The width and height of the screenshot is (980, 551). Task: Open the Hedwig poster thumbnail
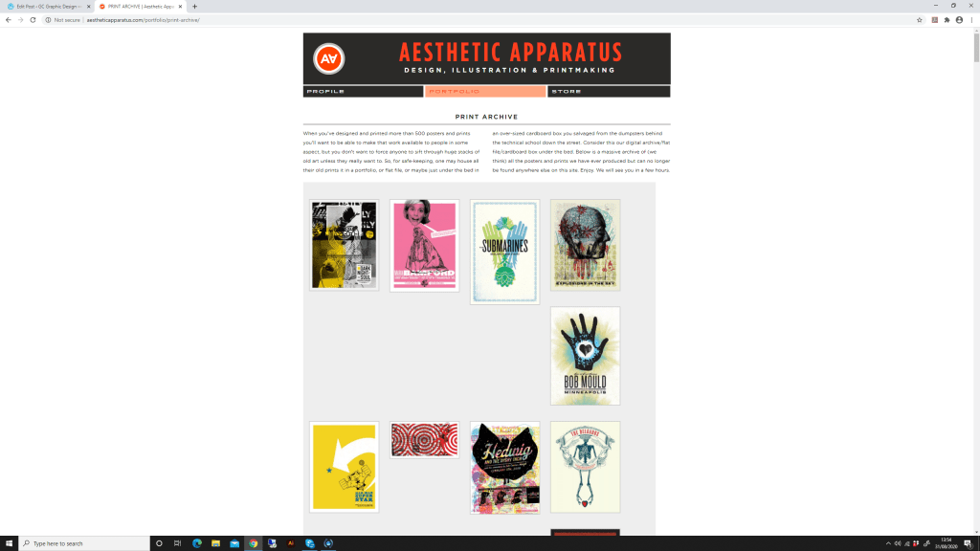pyautogui.click(x=505, y=467)
